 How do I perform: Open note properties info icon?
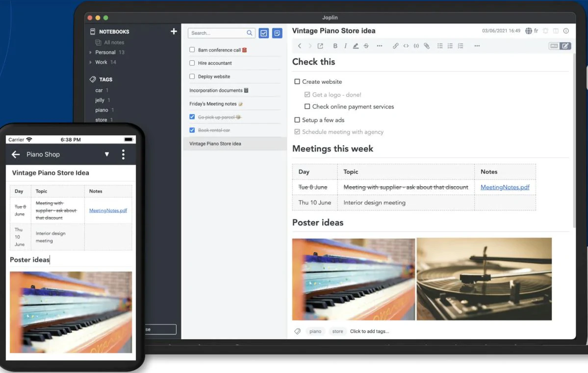pos(566,31)
